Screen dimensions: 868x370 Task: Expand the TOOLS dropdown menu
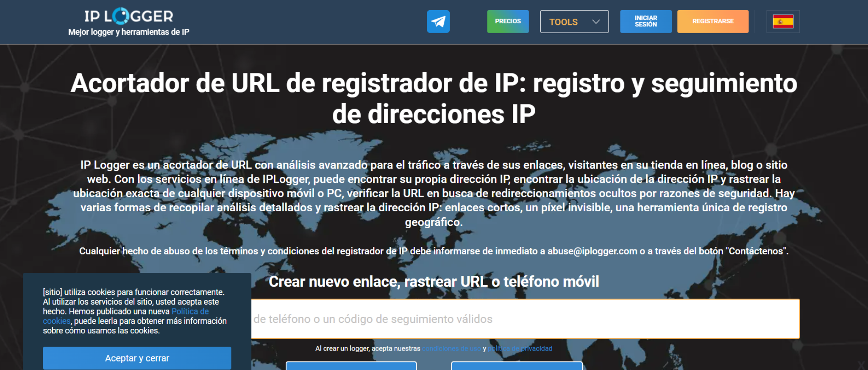pyautogui.click(x=574, y=22)
